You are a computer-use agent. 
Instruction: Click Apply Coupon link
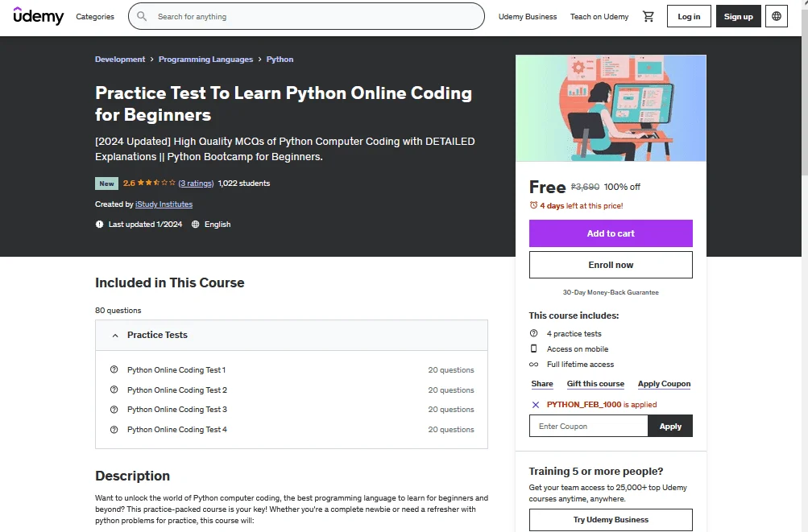coord(665,384)
